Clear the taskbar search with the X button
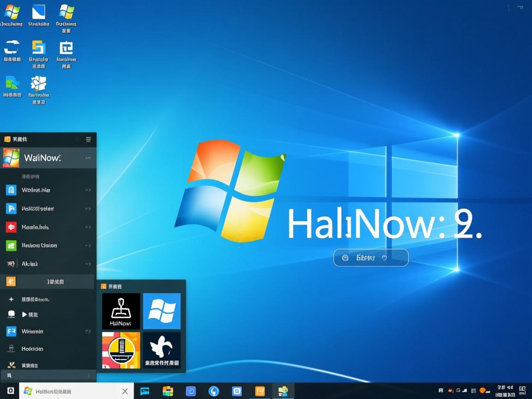The height and width of the screenshot is (399, 532). [x=125, y=391]
